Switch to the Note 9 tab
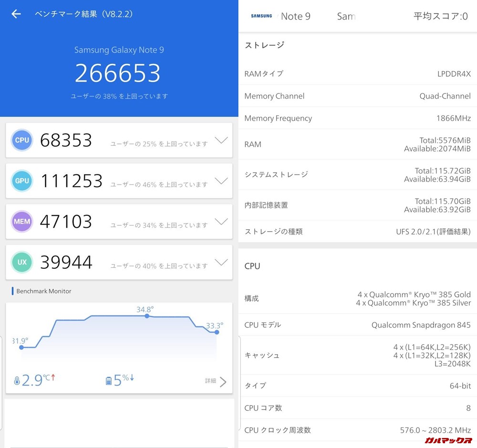The image size is (477, 448). 296,16
